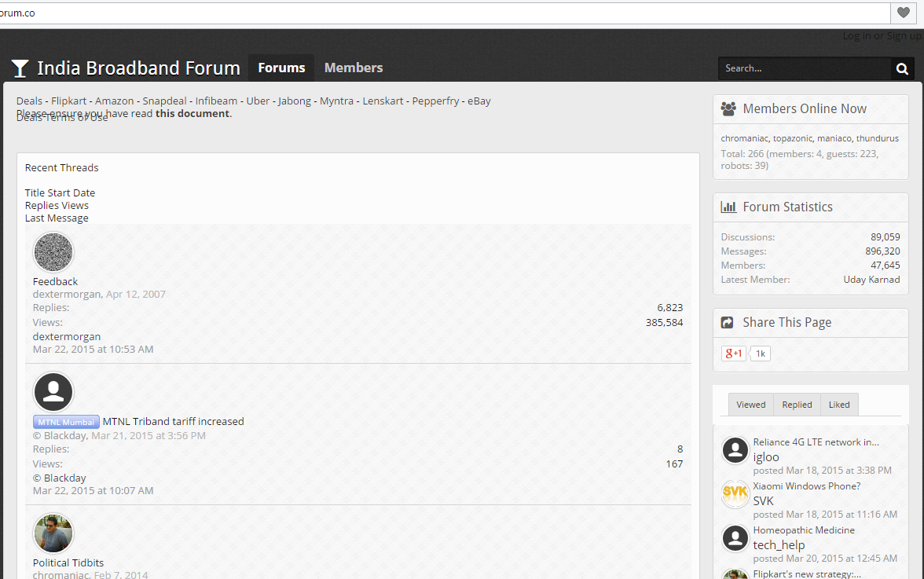The image size is (924, 579).
Task: Click the MTNL Mumbai prefix tag
Action: (66, 422)
